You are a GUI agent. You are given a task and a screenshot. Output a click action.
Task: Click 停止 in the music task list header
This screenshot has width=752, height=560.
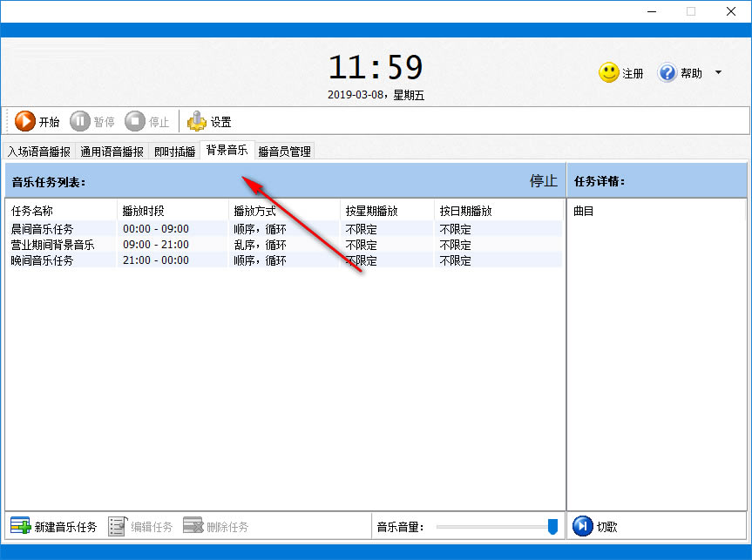click(542, 181)
